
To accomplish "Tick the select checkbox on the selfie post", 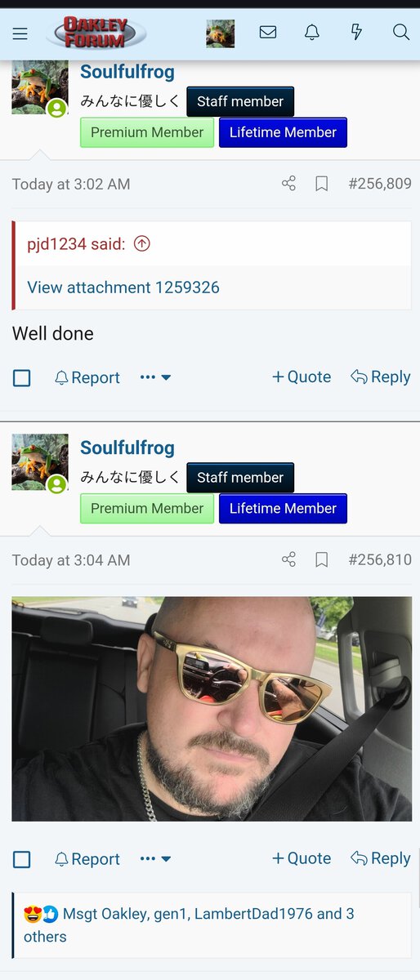I will (x=22, y=859).
